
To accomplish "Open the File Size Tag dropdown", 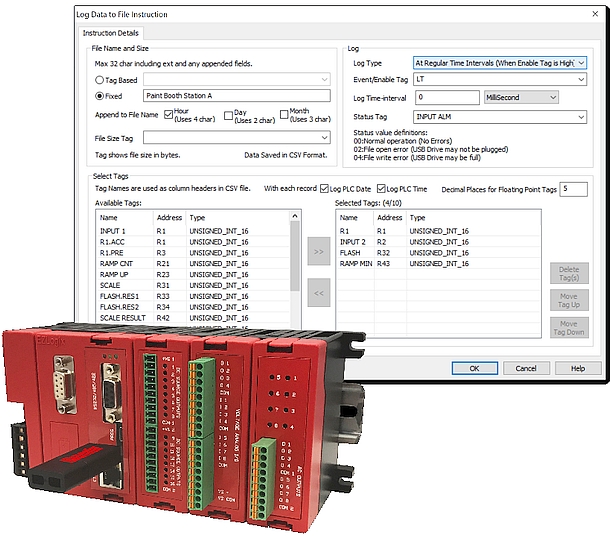I will tap(326, 138).
